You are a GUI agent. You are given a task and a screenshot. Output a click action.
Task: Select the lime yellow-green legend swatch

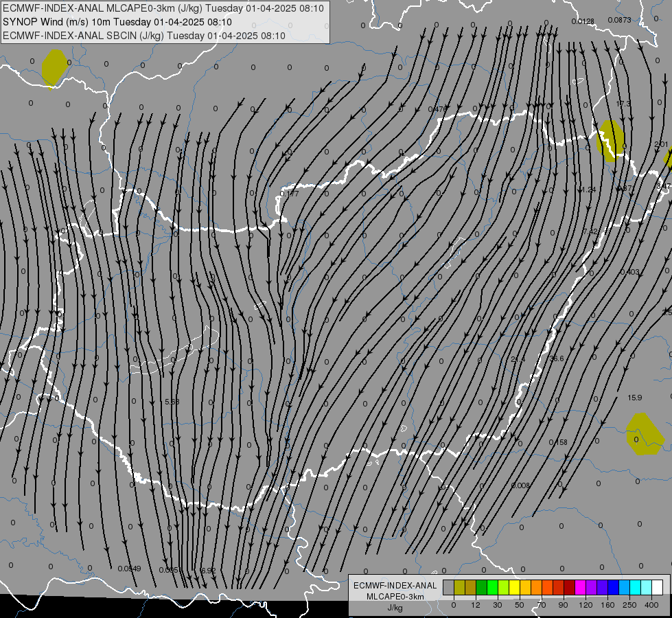(x=504, y=587)
